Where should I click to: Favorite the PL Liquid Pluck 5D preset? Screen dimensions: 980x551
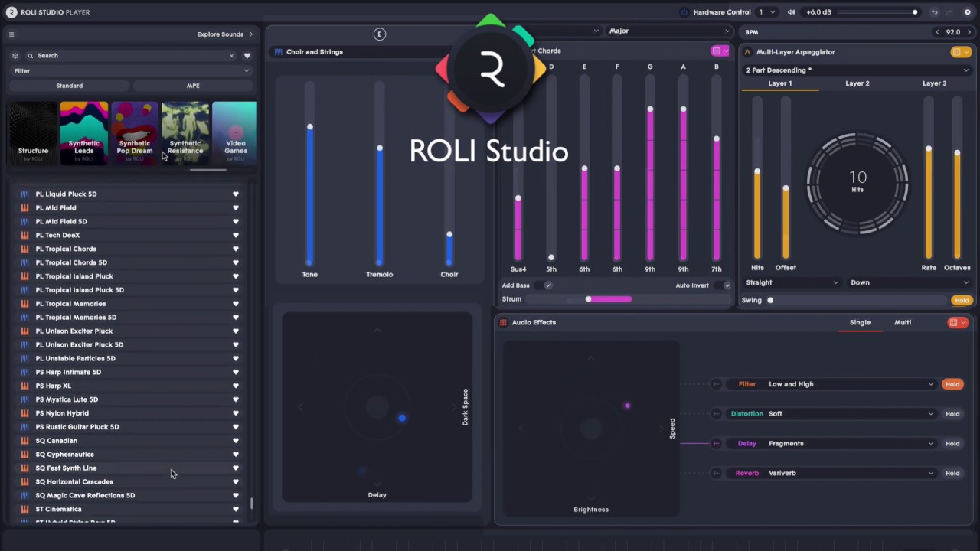[236, 194]
